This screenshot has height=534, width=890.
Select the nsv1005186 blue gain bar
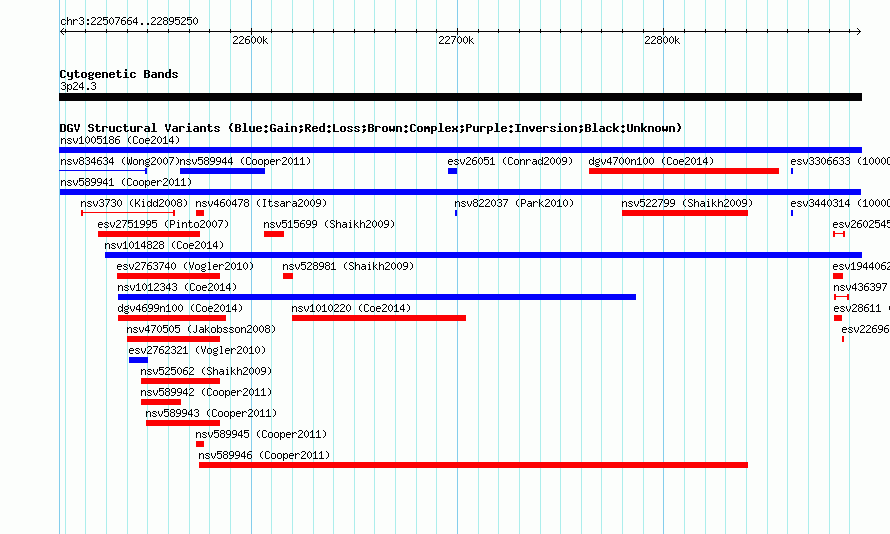click(x=460, y=150)
